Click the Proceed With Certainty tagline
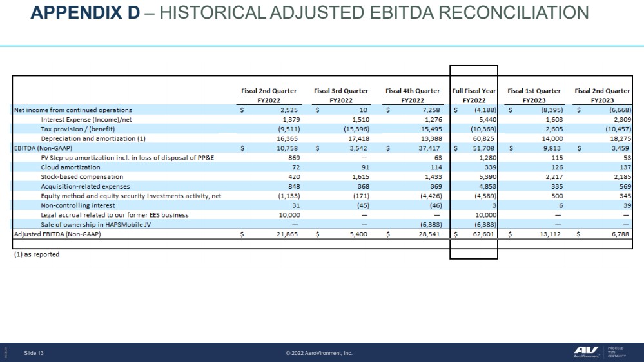 (616, 351)
